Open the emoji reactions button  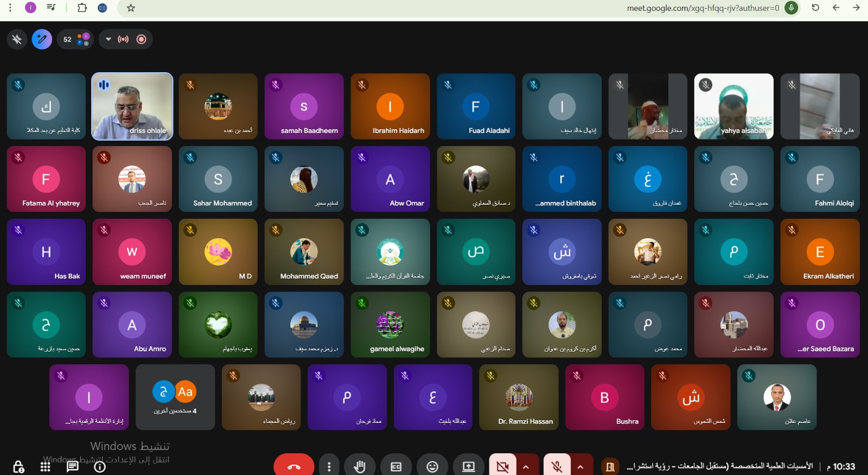pyautogui.click(x=432, y=466)
